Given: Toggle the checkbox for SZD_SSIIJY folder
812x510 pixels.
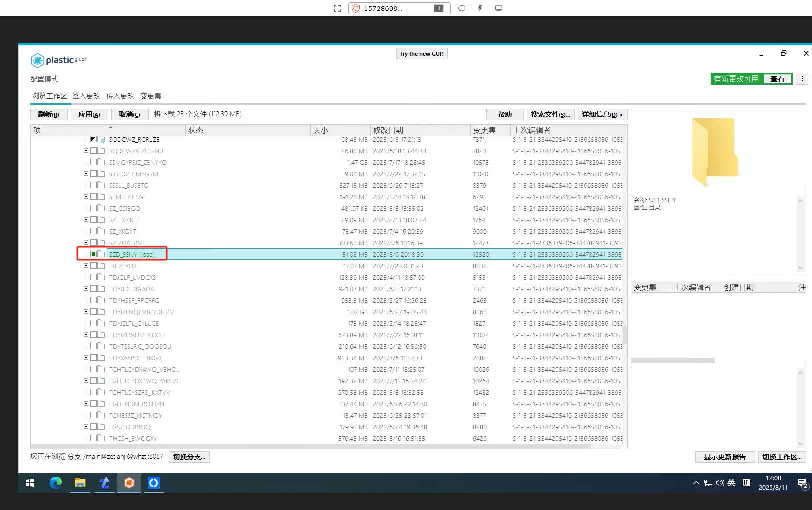Looking at the screenshot, I should (x=93, y=254).
